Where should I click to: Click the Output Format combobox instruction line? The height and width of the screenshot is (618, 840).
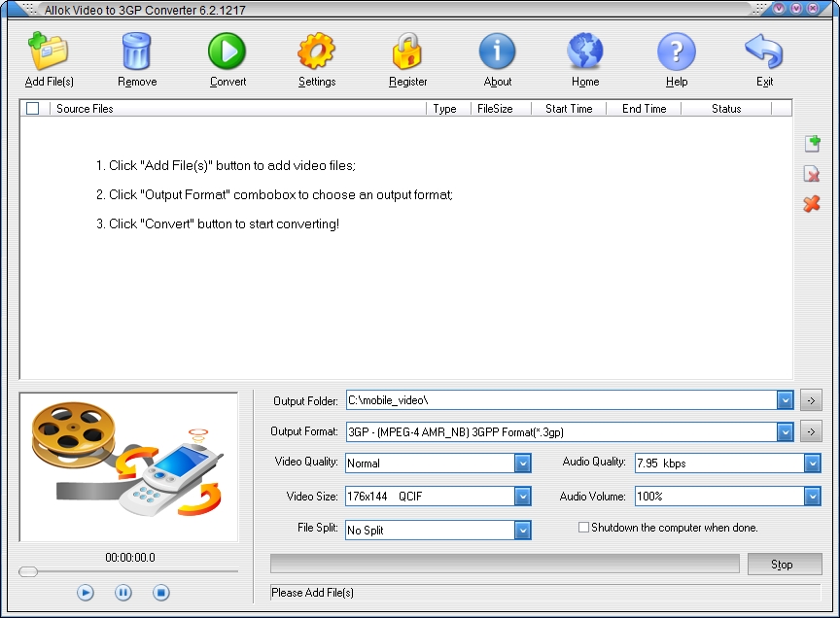[274, 195]
